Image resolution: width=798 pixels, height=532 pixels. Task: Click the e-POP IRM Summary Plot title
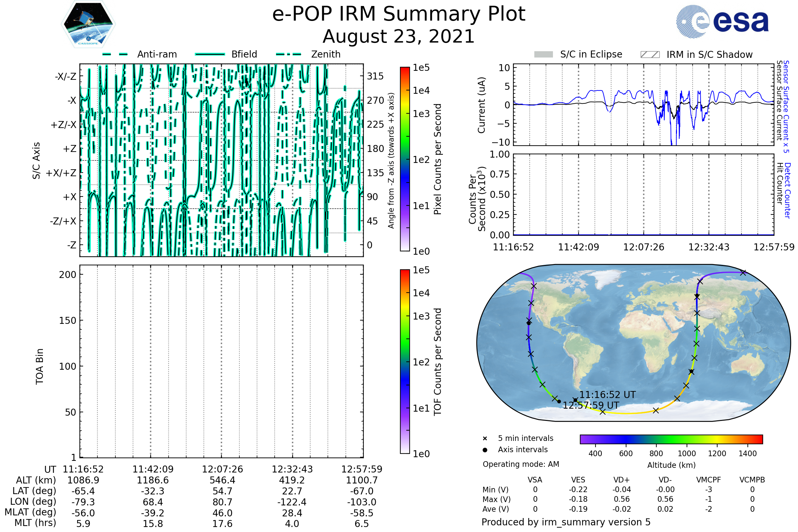coord(399,14)
